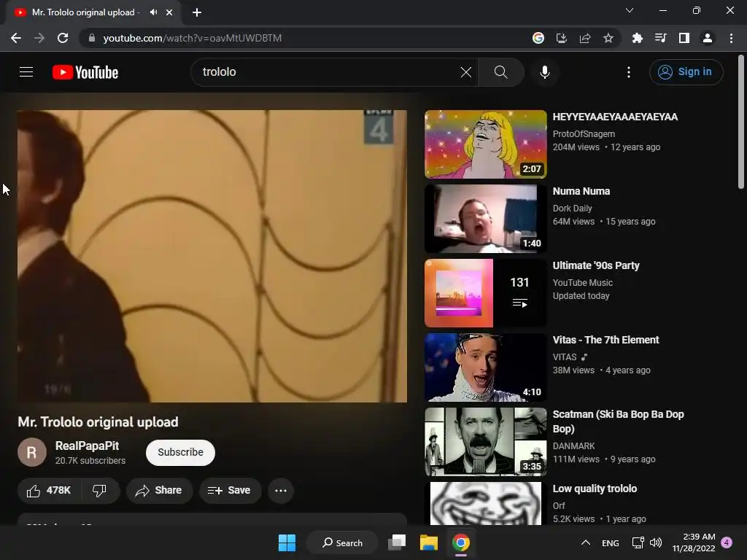Image resolution: width=747 pixels, height=560 pixels.
Task: Subscribe to RealPapaPit channel
Action: 181,452
